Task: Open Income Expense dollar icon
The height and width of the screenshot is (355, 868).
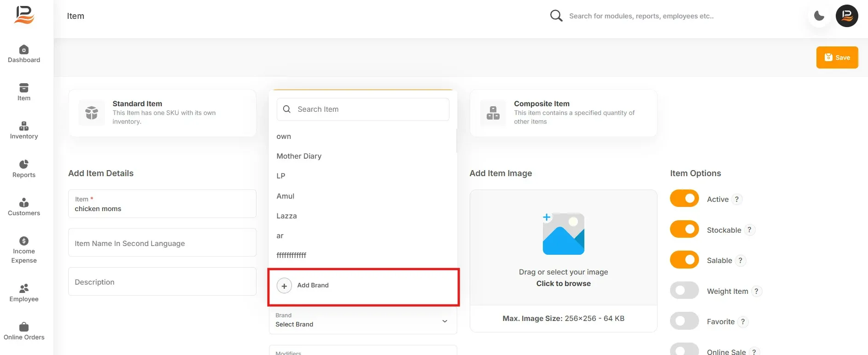Action: point(24,241)
